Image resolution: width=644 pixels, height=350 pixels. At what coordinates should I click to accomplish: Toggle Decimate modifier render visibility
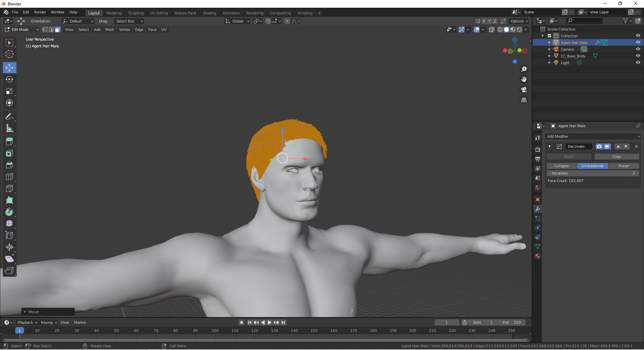click(599, 146)
